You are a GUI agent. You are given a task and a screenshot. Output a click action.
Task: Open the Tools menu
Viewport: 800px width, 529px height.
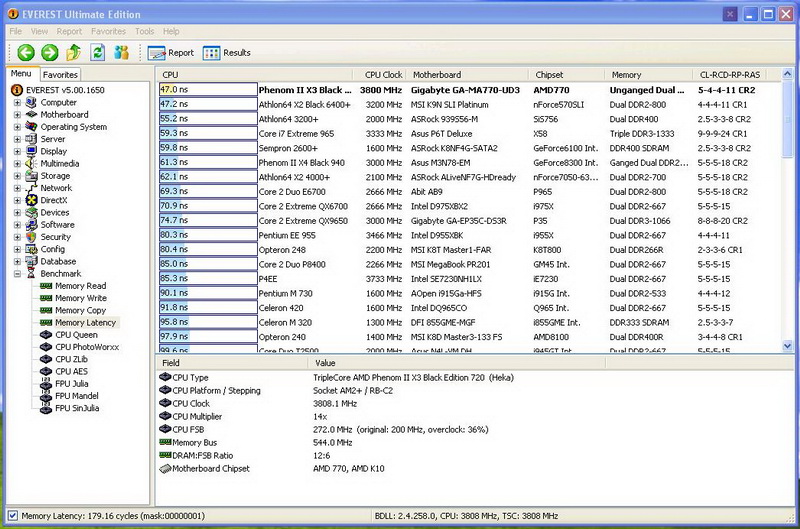(x=144, y=31)
